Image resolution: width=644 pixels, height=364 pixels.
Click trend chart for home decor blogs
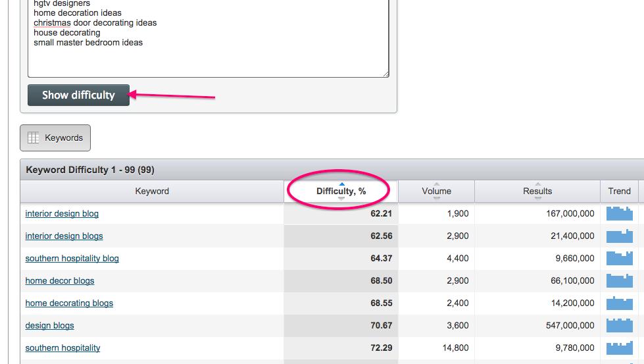[619, 280]
